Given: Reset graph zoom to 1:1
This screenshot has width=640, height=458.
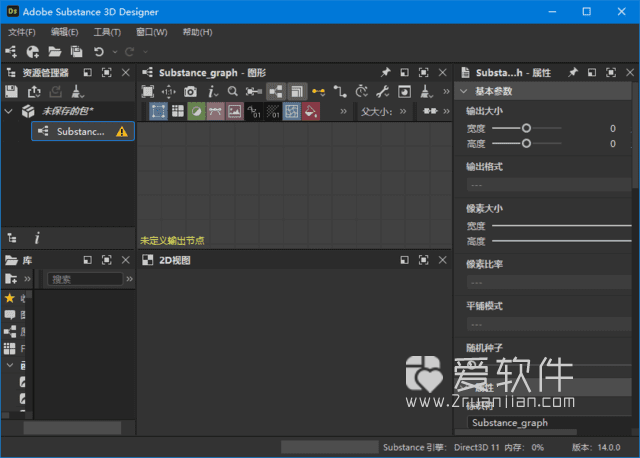Looking at the screenshot, I should click(x=169, y=91).
